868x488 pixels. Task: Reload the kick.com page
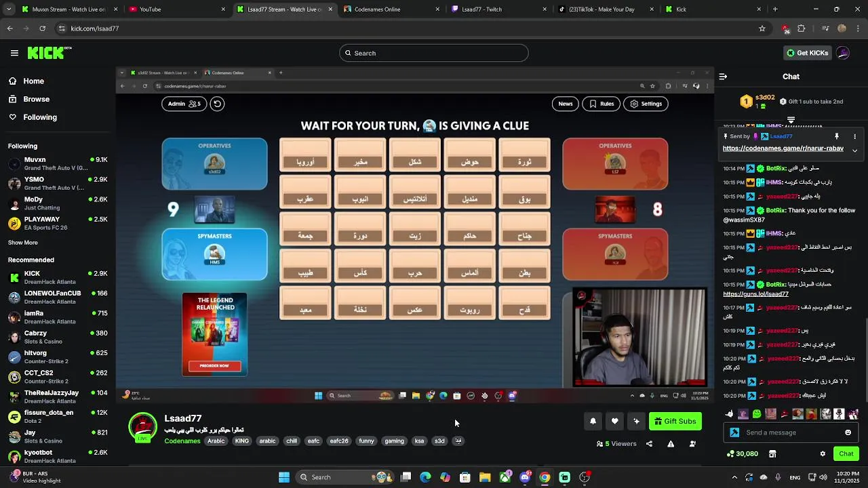[x=42, y=28]
